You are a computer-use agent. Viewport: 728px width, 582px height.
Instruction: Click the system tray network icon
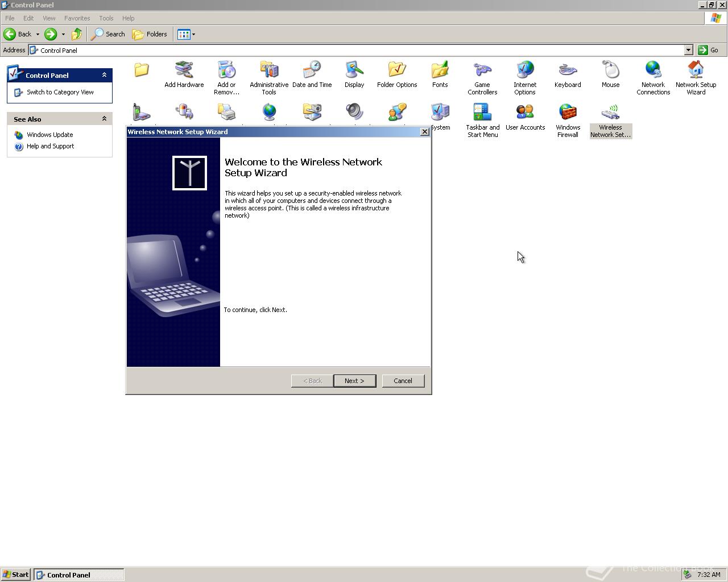click(x=688, y=575)
